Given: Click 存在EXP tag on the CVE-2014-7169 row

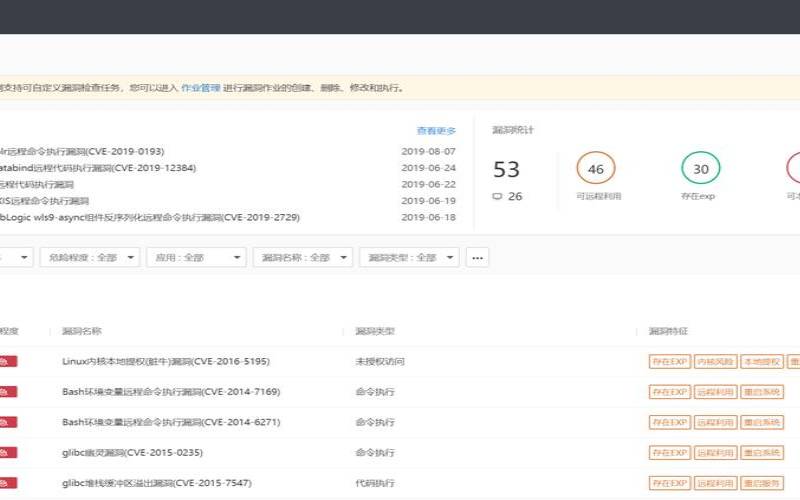Looking at the screenshot, I should (669, 392).
